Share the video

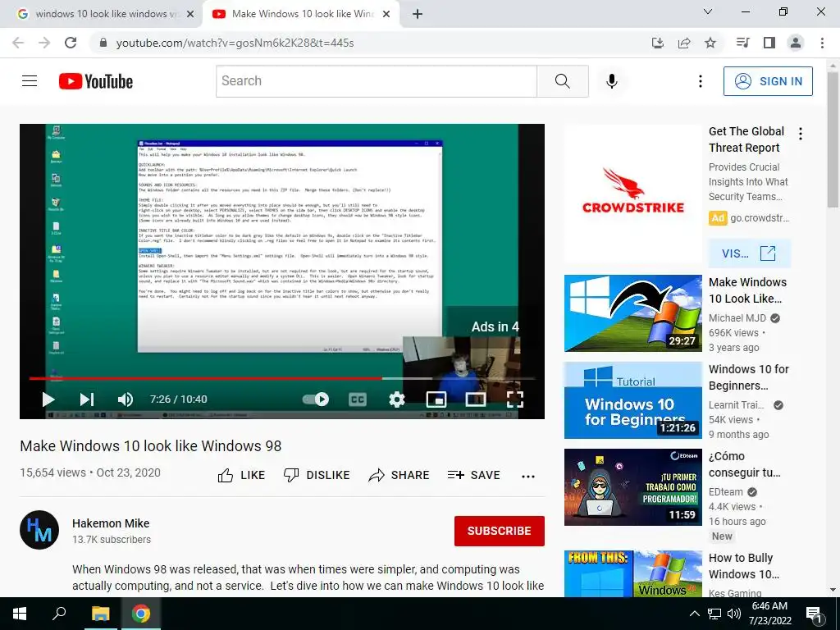pyautogui.click(x=399, y=475)
